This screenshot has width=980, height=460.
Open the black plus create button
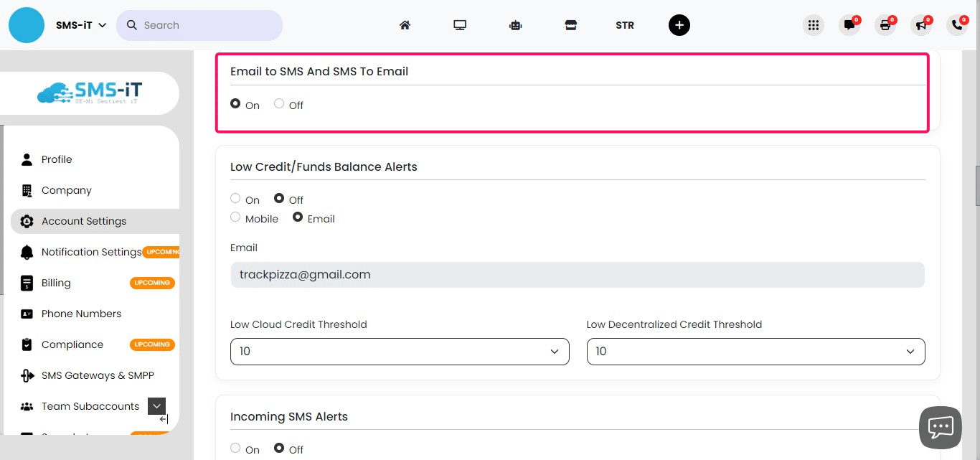pyautogui.click(x=679, y=24)
